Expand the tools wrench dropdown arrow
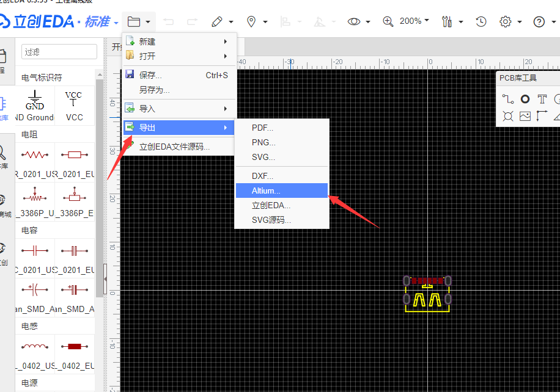 click(461, 22)
